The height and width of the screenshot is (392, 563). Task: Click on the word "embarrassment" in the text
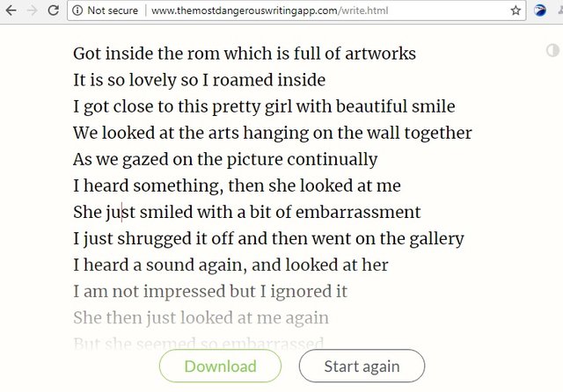coord(365,212)
